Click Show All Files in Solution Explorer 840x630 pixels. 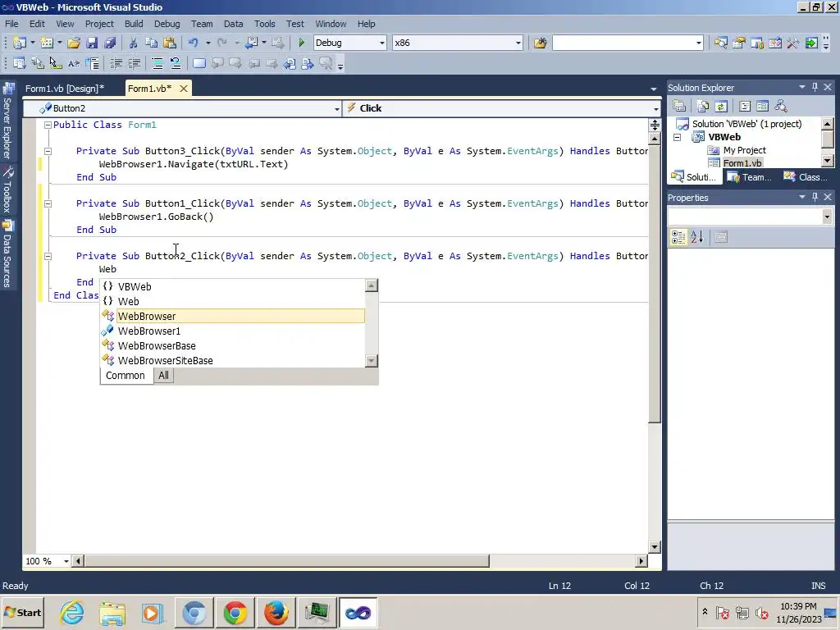coord(703,106)
